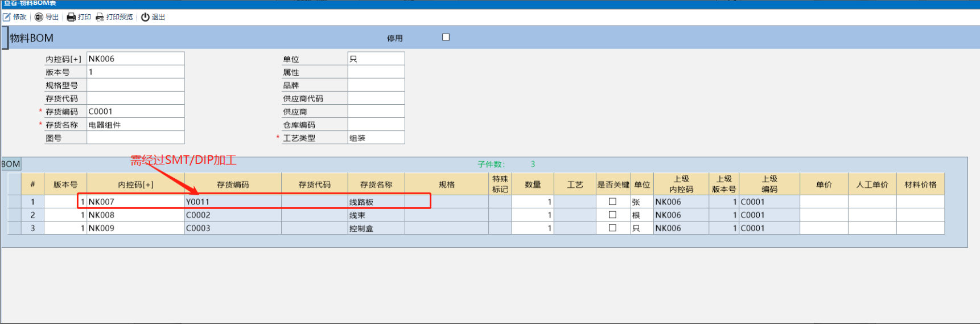Check 是否关键 for row NK008
This screenshot has width=980, height=324.
click(612, 215)
